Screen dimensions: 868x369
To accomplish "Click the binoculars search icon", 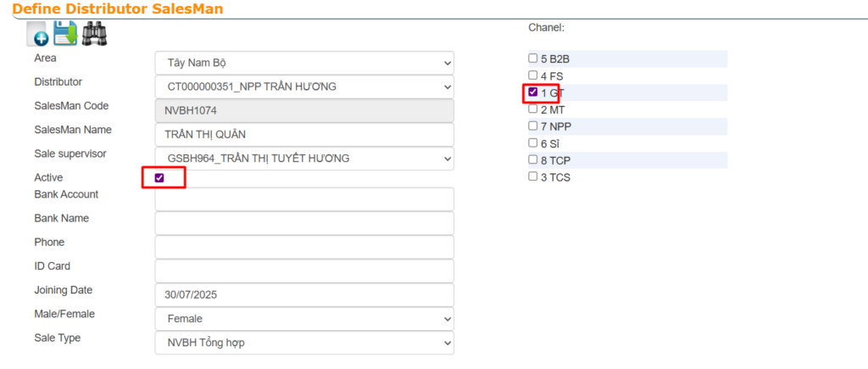I will 94,34.
